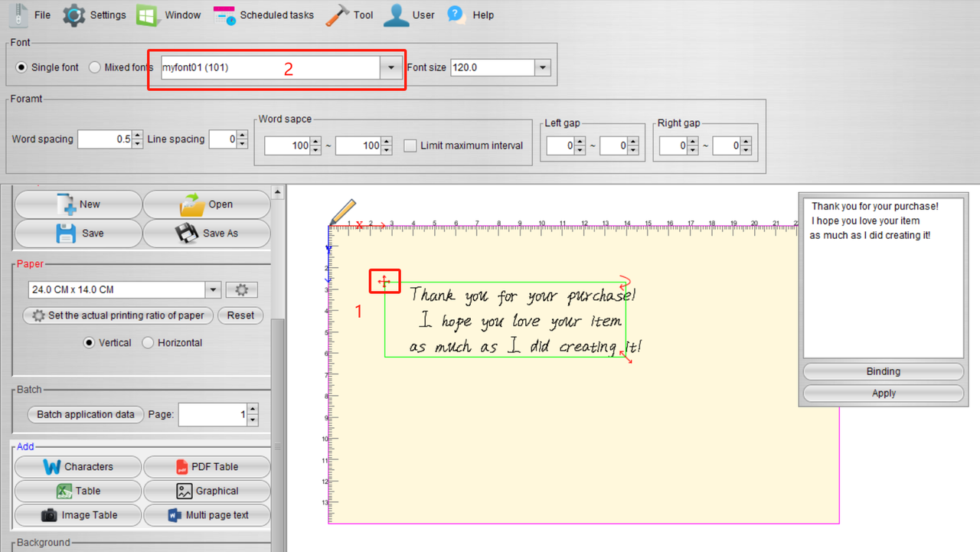Click the Save button
Image resolution: width=980 pixels, height=552 pixels.
[x=78, y=233]
